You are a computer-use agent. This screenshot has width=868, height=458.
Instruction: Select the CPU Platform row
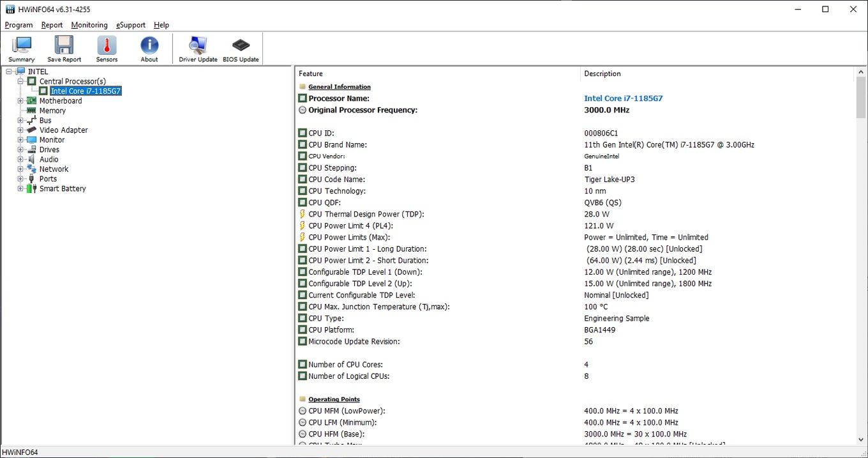574,330
